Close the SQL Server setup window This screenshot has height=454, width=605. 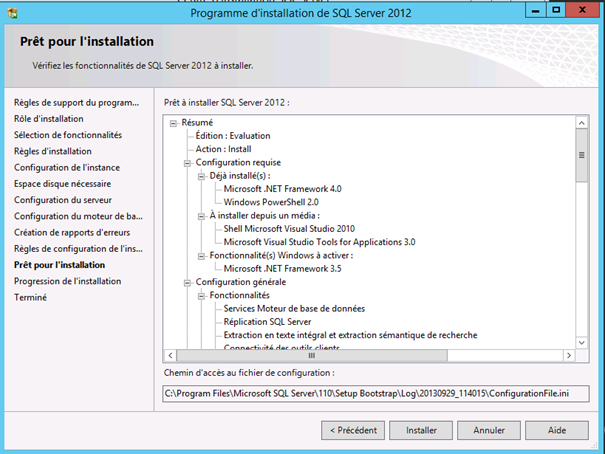[x=582, y=10]
